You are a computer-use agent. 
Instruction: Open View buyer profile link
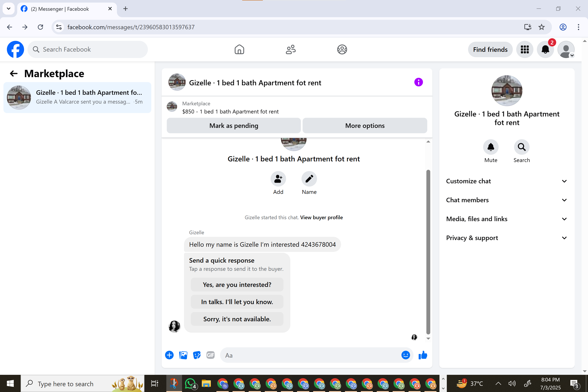[321, 217]
